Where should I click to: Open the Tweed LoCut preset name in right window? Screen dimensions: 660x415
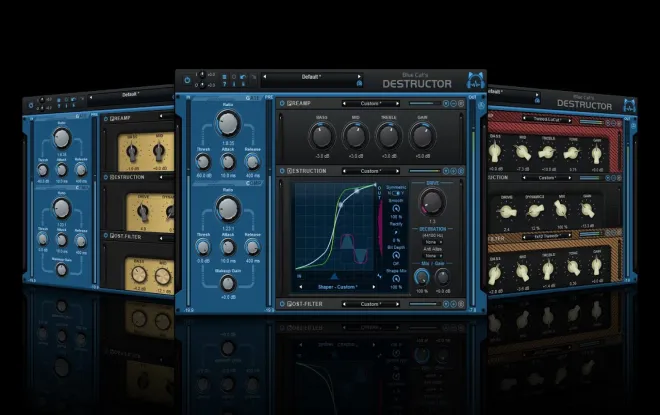(x=547, y=119)
